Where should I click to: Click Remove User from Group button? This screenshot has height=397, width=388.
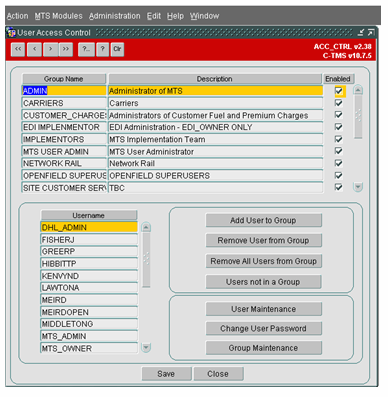264,240
